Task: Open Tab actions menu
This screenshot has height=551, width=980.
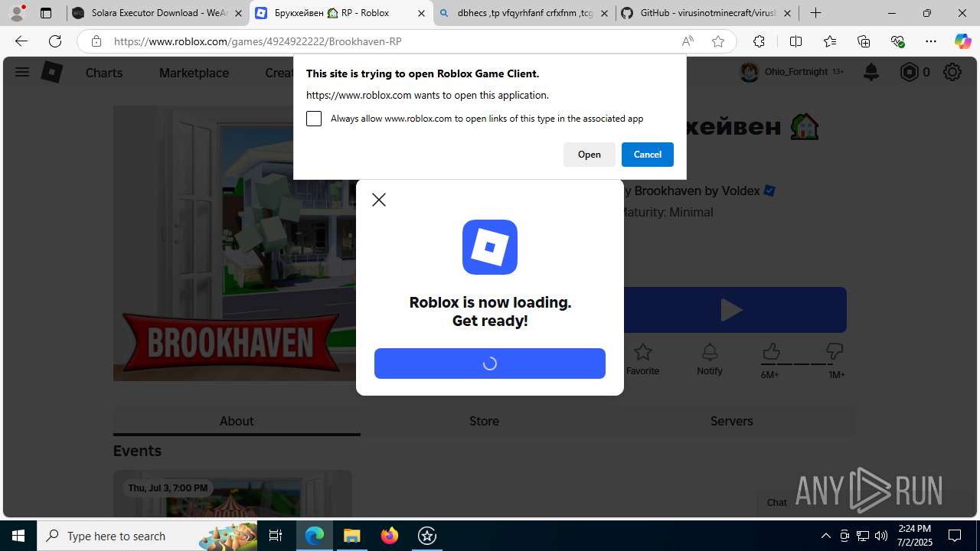Action: point(46,13)
